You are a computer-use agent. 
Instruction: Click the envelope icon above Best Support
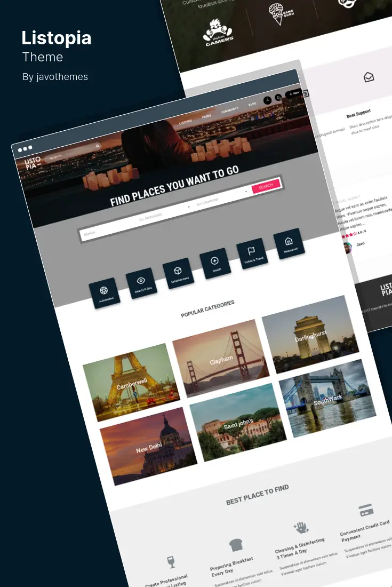tap(369, 77)
